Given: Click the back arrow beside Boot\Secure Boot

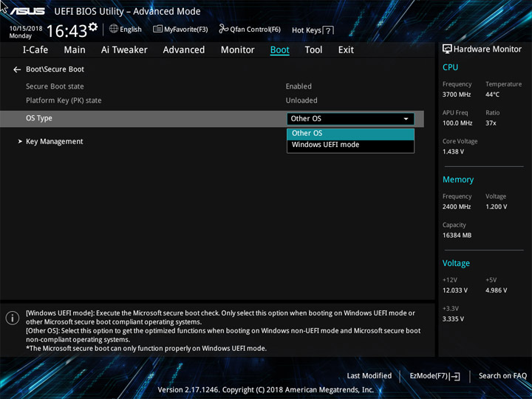Looking at the screenshot, I should click(17, 69).
